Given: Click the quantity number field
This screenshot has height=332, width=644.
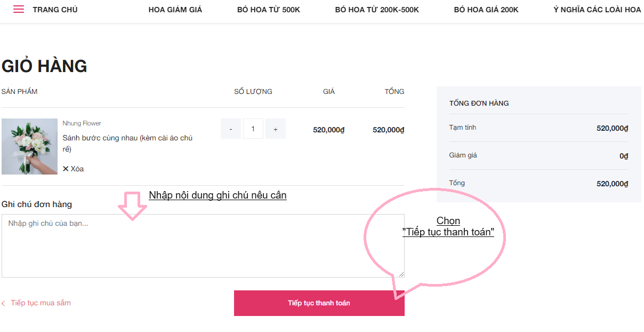Looking at the screenshot, I should coord(253,129).
